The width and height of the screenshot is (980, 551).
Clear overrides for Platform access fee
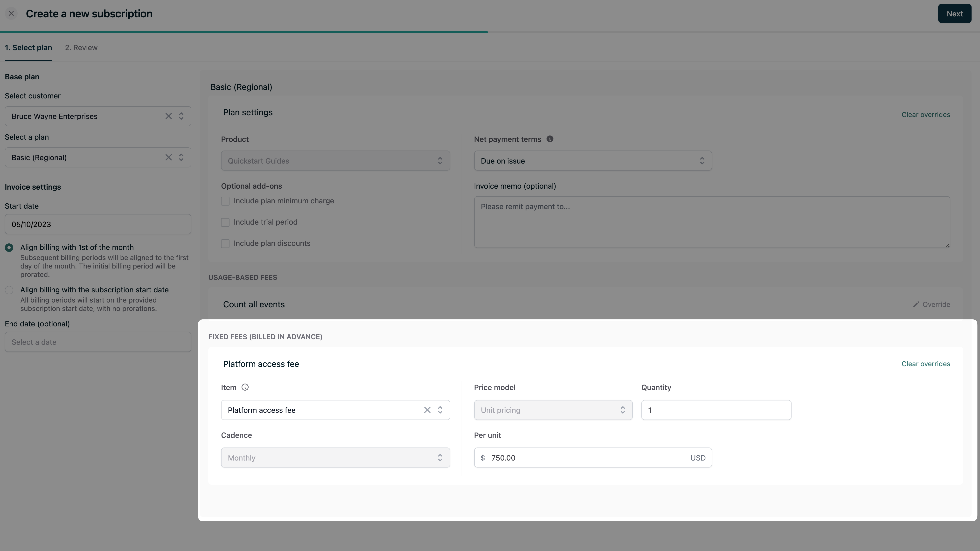click(926, 364)
